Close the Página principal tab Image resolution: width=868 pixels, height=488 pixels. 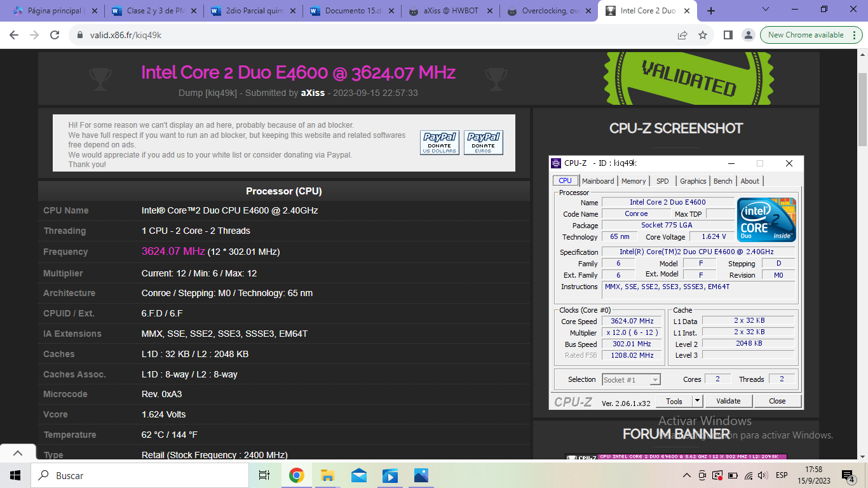click(x=94, y=11)
